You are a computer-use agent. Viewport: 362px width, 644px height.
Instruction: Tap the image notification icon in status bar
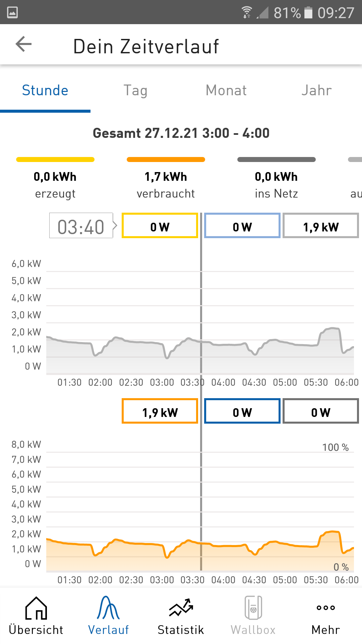coord(12,12)
